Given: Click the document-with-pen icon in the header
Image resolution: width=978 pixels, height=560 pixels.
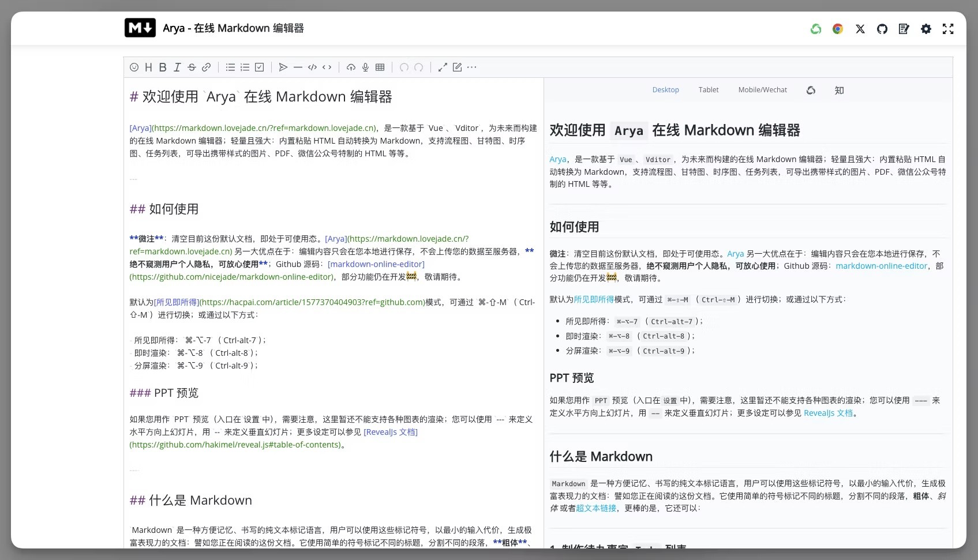Looking at the screenshot, I should click(904, 29).
